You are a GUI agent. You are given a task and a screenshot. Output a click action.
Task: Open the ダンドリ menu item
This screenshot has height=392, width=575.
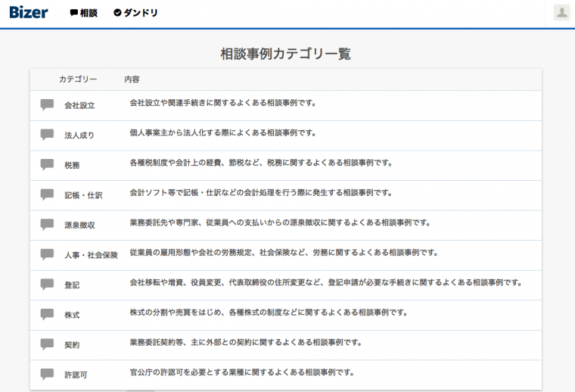click(135, 13)
